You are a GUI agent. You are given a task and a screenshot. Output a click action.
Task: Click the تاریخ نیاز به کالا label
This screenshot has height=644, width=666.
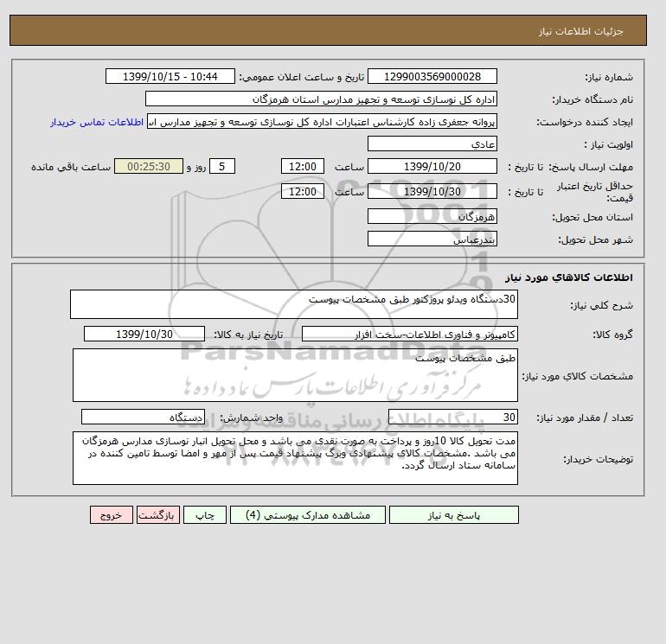(248, 335)
